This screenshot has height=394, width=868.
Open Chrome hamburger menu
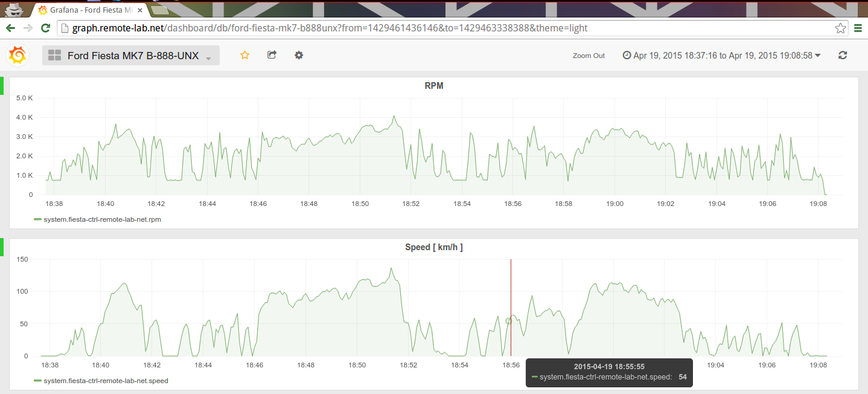tap(858, 28)
